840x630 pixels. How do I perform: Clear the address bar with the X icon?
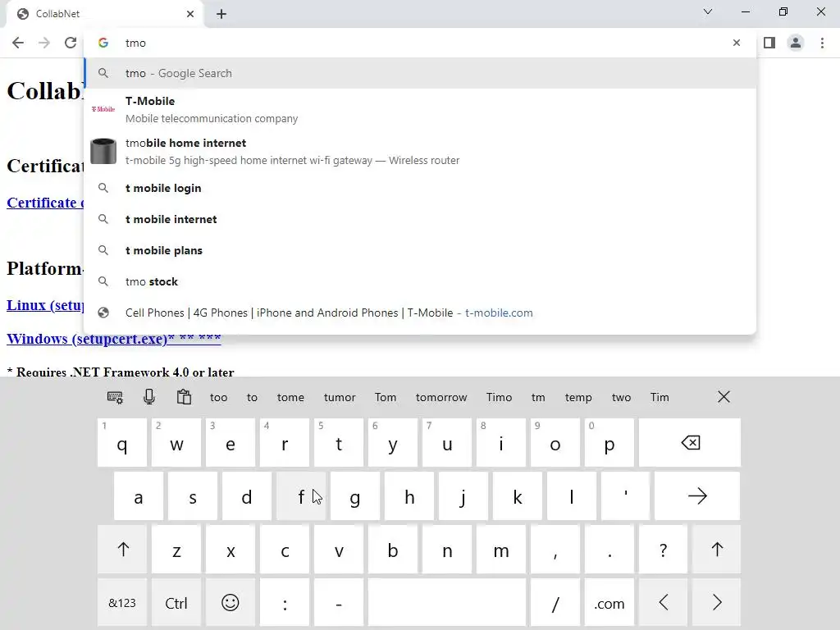(737, 43)
